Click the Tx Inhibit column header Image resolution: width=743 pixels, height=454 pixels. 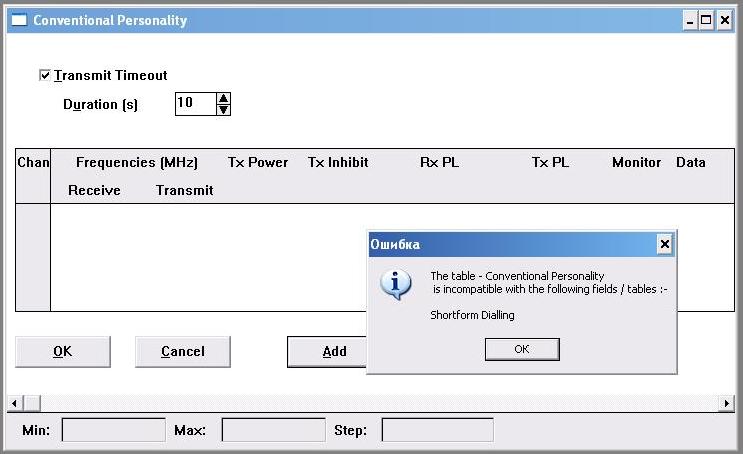tap(338, 162)
